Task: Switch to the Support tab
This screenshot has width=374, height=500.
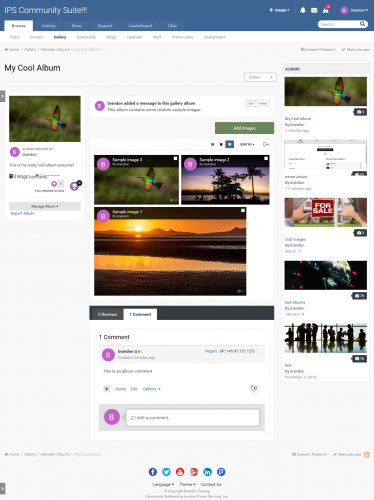Action: pos(105,26)
